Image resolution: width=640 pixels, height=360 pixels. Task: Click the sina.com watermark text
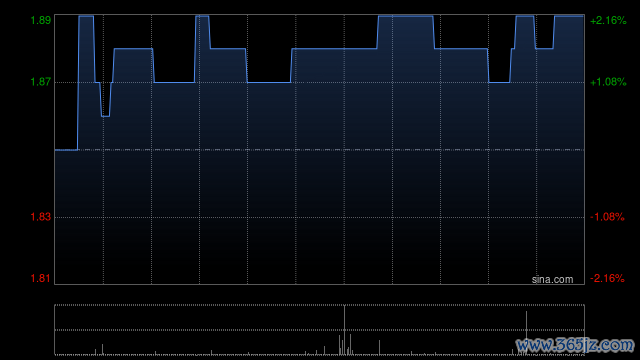coord(552,280)
